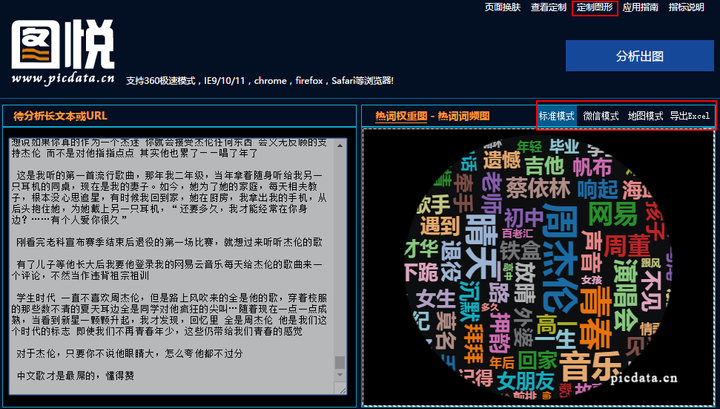Open 指标说明 link
720x409 pixels.
point(686,7)
